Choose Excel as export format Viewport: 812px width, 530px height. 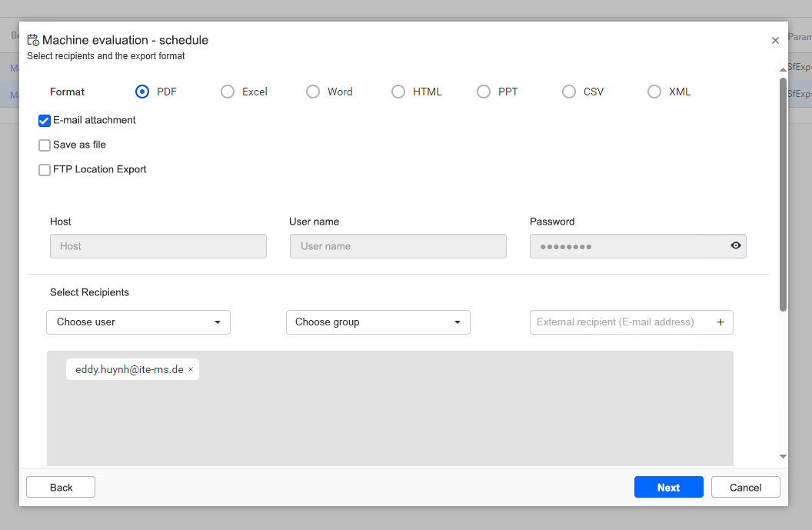[228, 92]
